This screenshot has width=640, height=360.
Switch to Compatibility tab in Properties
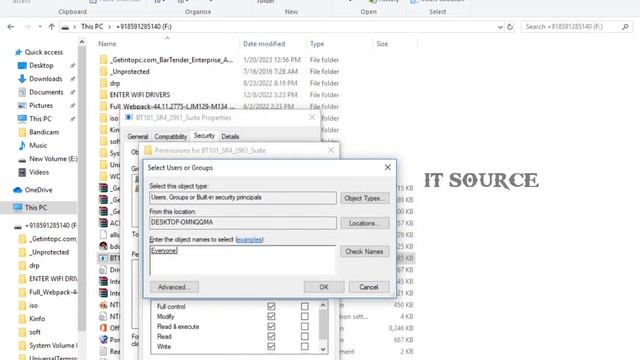point(171,137)
